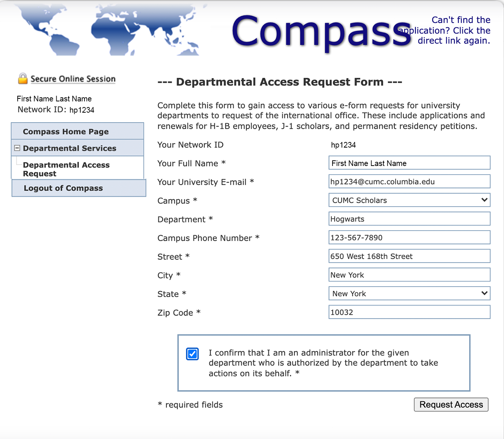Click the Request Access button
The width and height of the screenshot is (504, 439).
point(451,404)
